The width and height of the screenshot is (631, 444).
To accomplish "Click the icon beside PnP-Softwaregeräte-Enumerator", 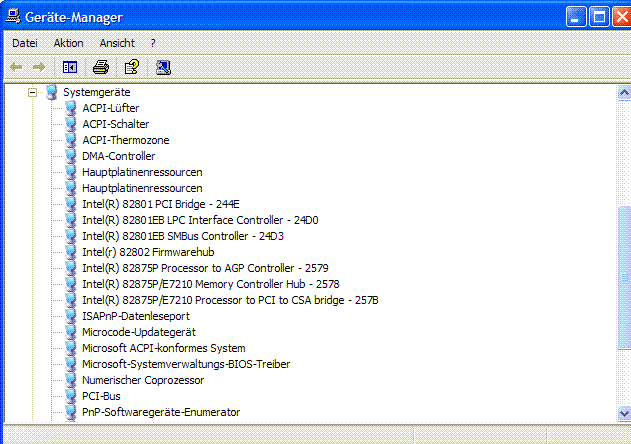I will [x=71, y=412].
